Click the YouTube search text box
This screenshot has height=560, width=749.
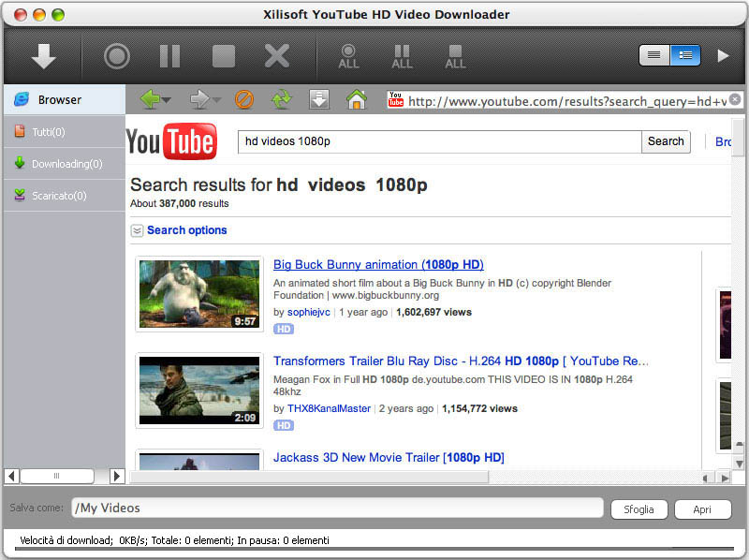[x=439, y=141]
